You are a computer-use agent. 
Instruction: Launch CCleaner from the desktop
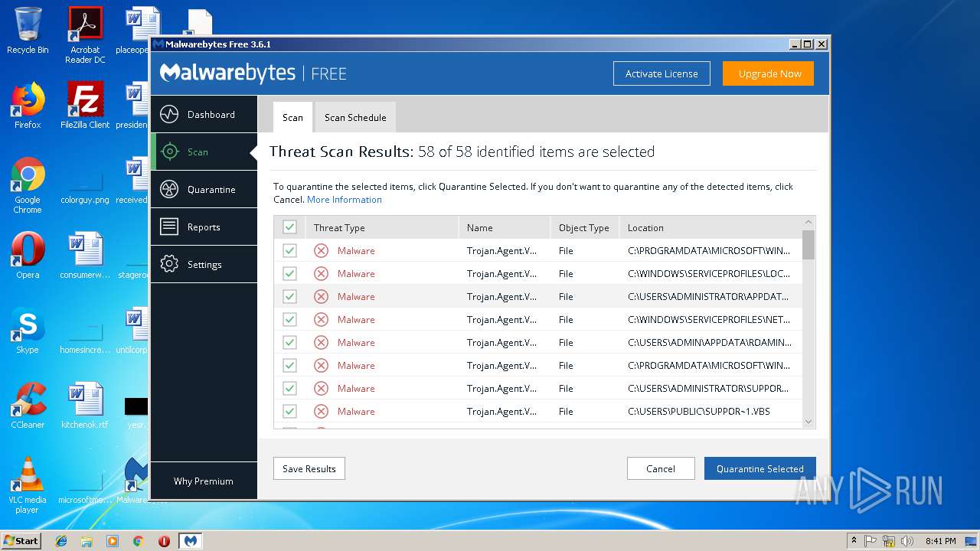[28, 406]
